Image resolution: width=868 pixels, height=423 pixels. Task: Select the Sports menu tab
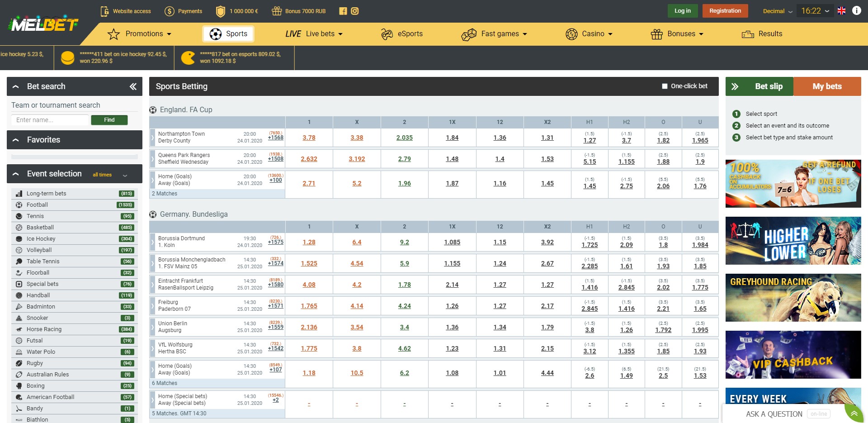(228, 34)
